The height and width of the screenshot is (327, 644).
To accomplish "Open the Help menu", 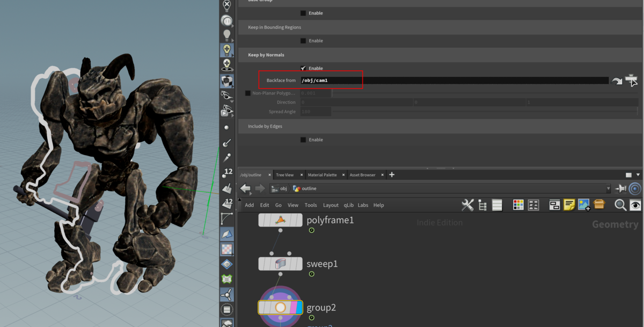I will click(x=378, y=205).
